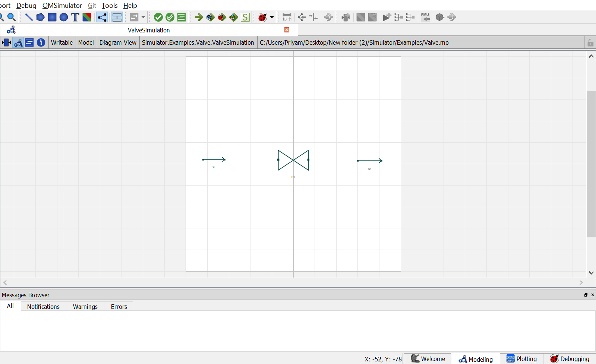Click the Instantiate Model green list icon

tap(182, 17)
